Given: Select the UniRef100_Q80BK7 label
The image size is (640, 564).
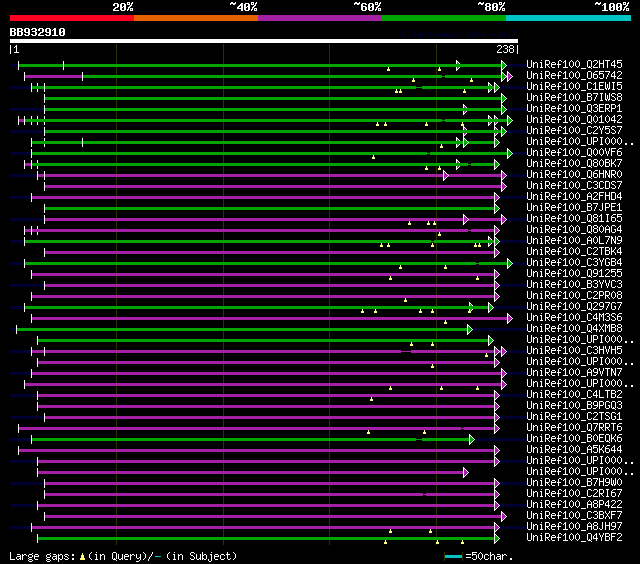Looking at the screenshot, I should tap(574, 164).
